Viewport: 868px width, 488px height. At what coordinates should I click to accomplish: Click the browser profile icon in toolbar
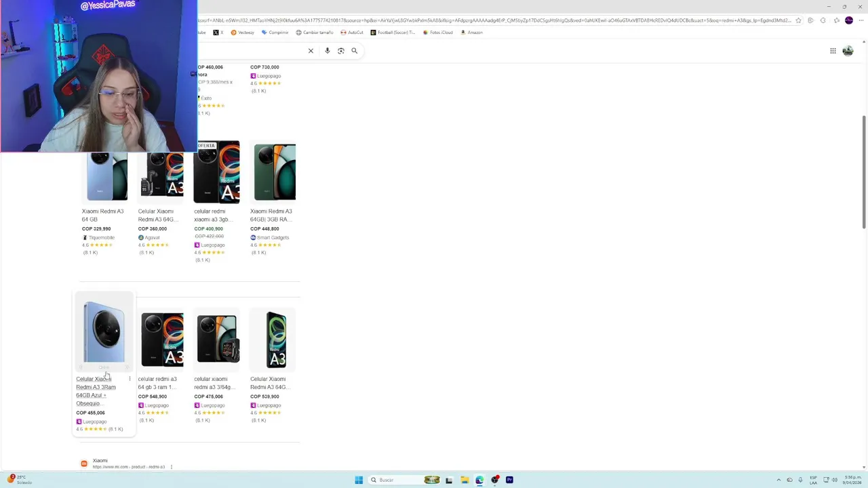(848, 20)
